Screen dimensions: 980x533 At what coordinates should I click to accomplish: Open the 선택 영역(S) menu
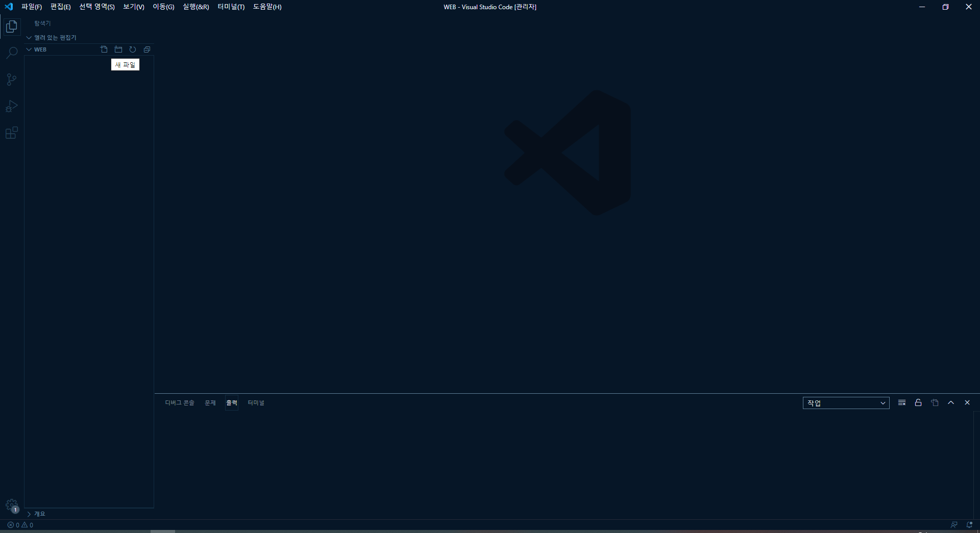[97, 7]
